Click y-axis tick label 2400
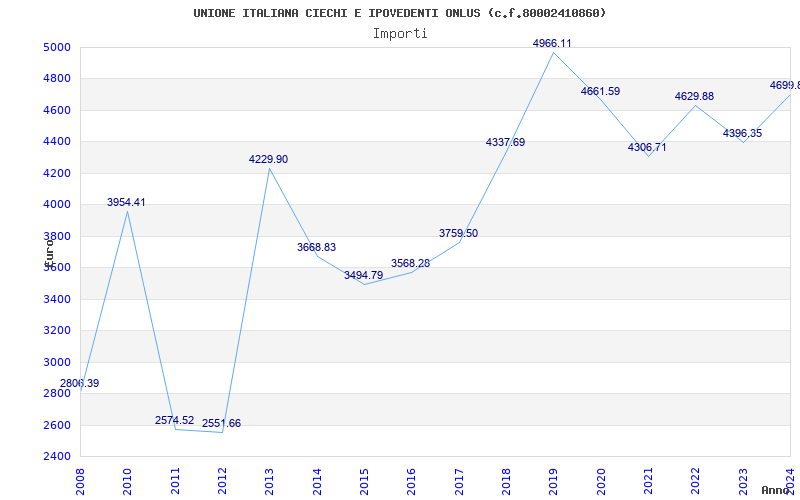Image resolution: width=800 pixels, height=500 pixels. coord(57,456)
